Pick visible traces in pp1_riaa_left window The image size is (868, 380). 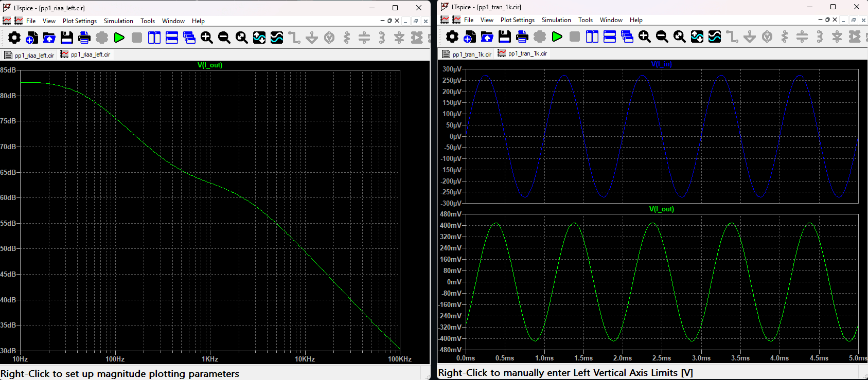277,38
